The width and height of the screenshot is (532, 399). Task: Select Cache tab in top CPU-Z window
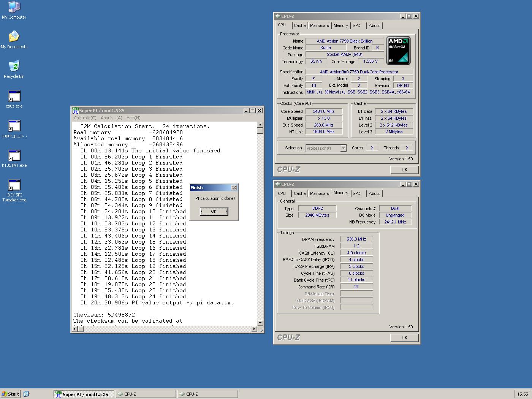(x=299, y=25)
